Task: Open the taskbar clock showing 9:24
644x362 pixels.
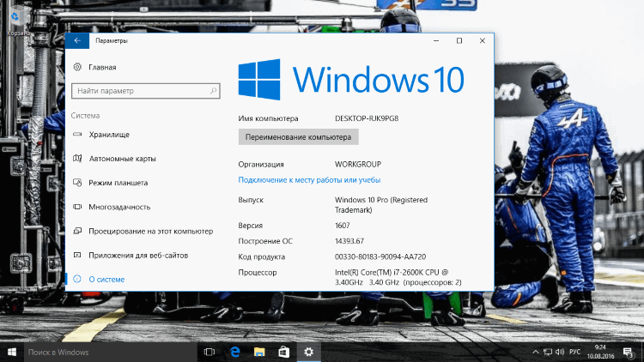Action: [600, 353]
